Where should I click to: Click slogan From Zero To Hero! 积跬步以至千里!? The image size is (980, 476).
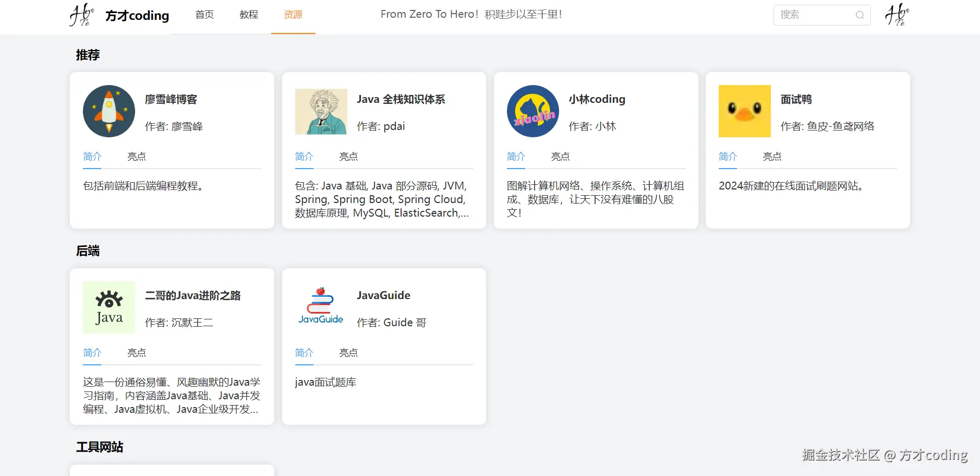(471, 15)
